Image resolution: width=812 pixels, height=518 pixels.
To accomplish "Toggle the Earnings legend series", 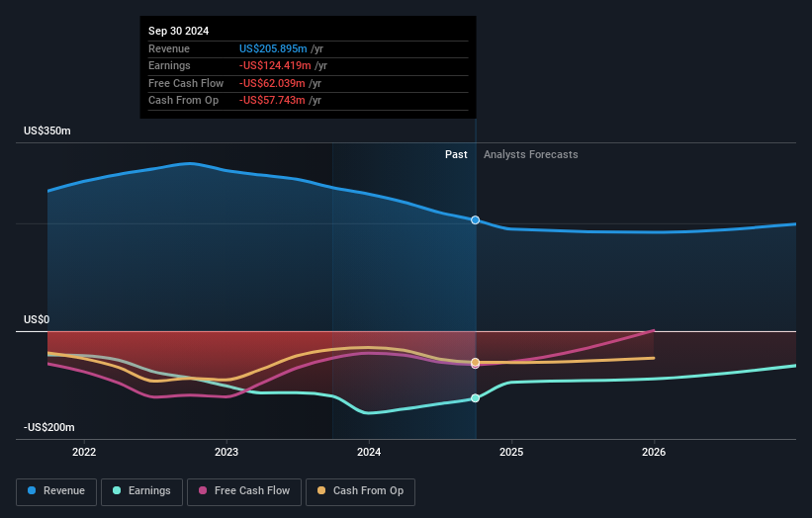I will coord(141,491).
